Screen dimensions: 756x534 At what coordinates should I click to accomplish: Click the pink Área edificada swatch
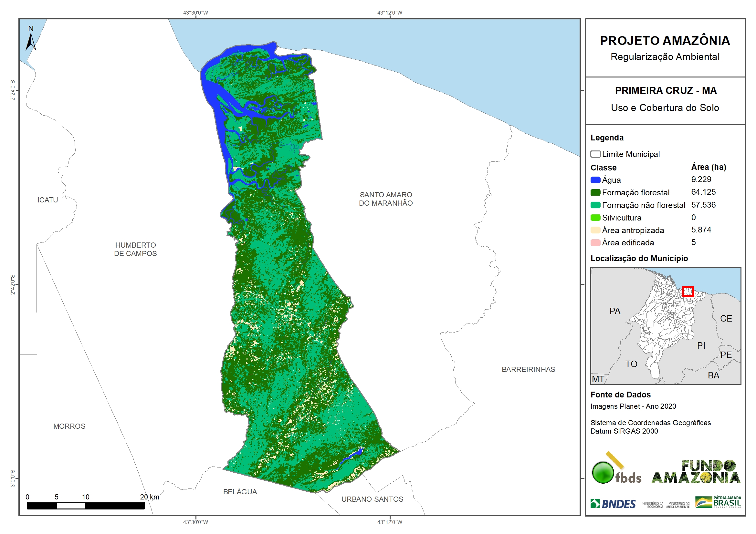595,243
